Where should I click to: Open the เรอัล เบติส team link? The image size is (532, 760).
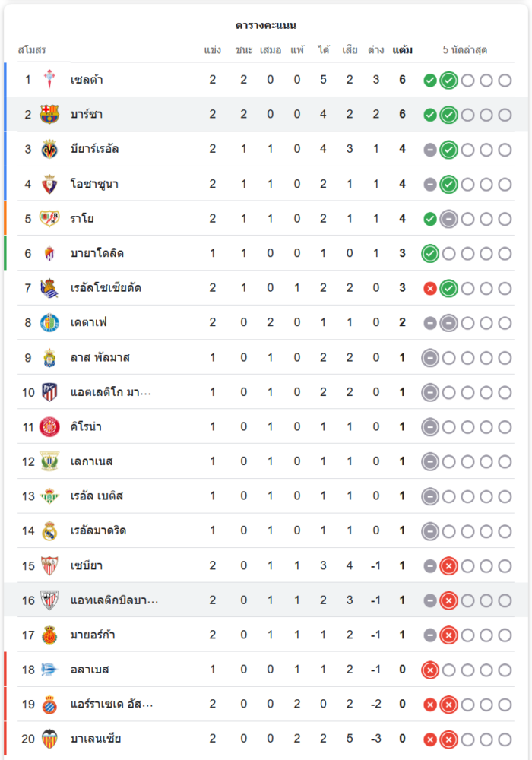click(x=97, y=496)
